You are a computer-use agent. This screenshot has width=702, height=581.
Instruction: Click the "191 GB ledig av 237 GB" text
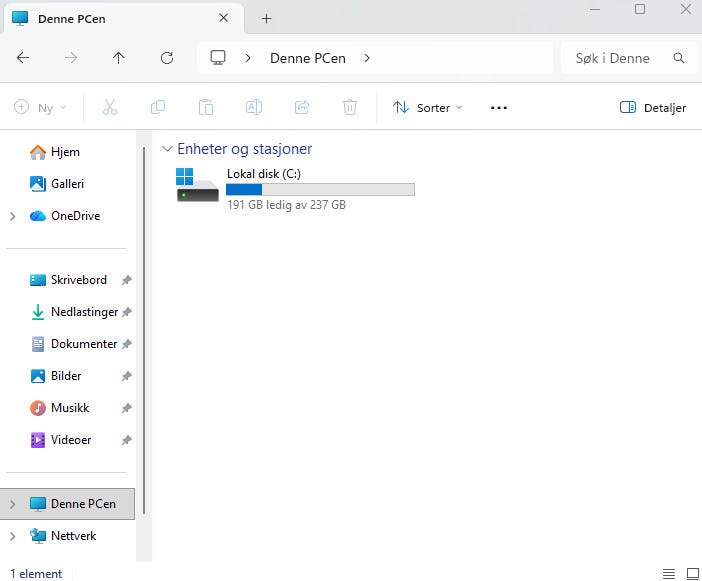pyautogui.click(x=287, y=205)
